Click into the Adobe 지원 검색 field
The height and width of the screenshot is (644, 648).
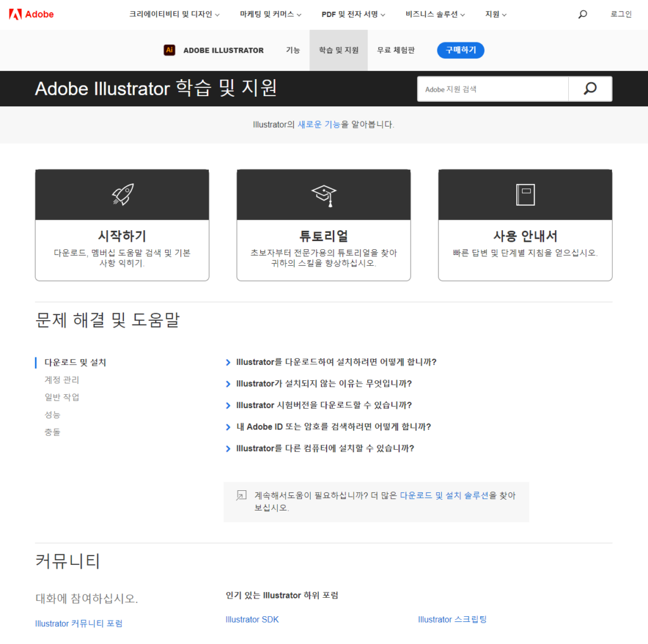tap(493, 89)
